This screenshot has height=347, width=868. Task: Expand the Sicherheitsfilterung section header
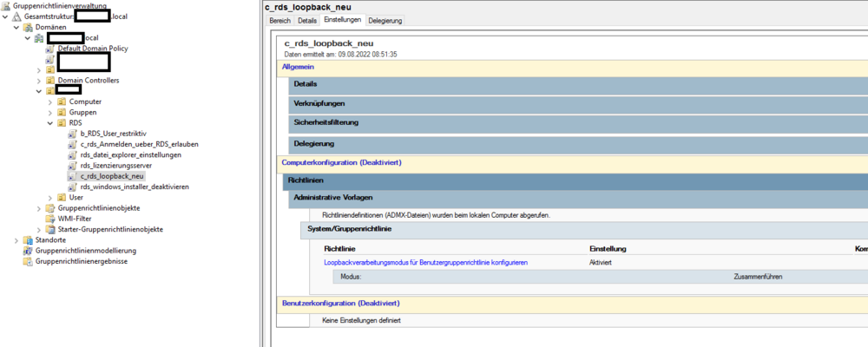pyautogui.click(x=325, y=123)
